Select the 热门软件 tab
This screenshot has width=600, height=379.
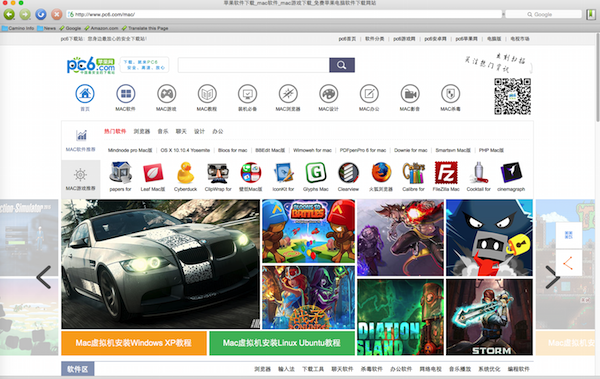[115, 131]
